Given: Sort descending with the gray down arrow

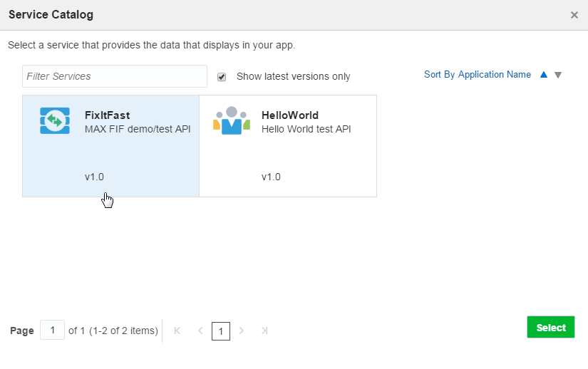Looking at the screenshot, I should click(x=558, y=75).
